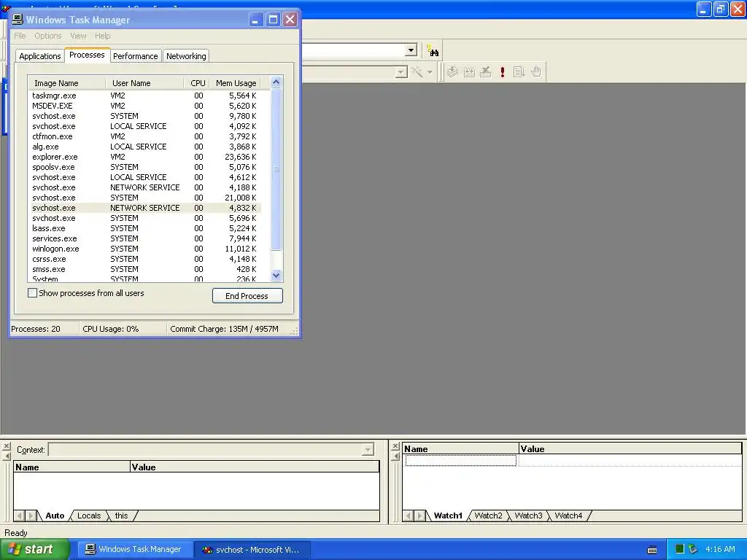Select the MSDEV.EXE process row
747x560 pixels.
coord(144,106)
